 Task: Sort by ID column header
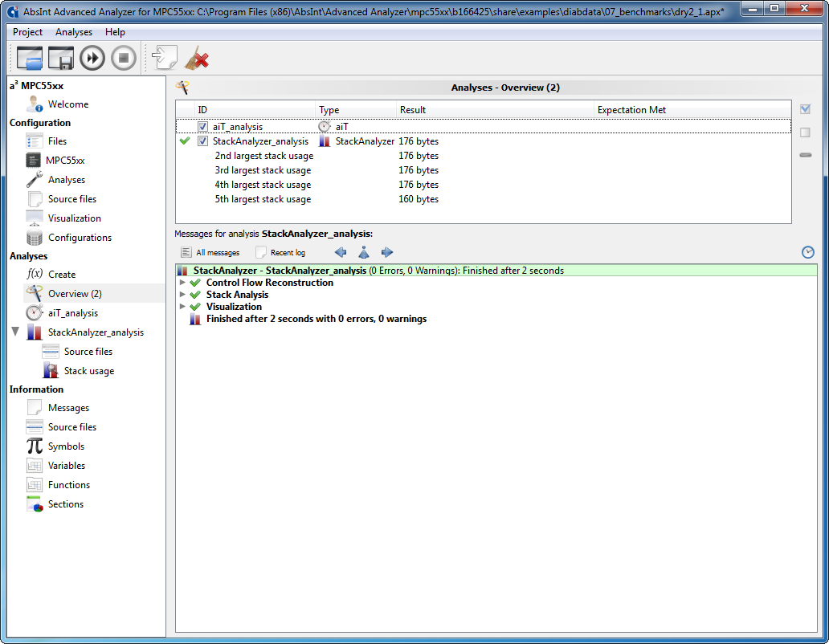255,110
